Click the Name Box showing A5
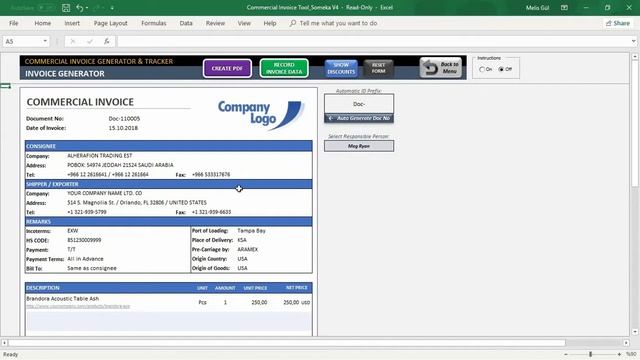640x360 pixels. [x=22, y=41]
